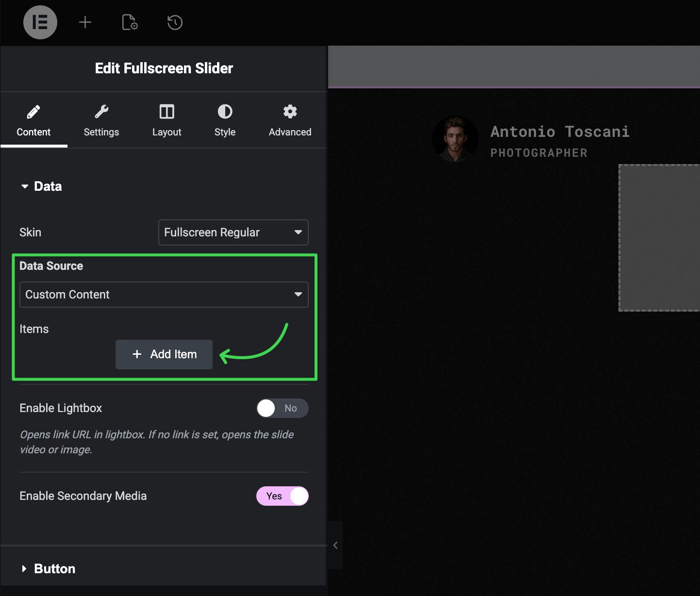Switch to the Settings tab label

[x=101, y=132]
